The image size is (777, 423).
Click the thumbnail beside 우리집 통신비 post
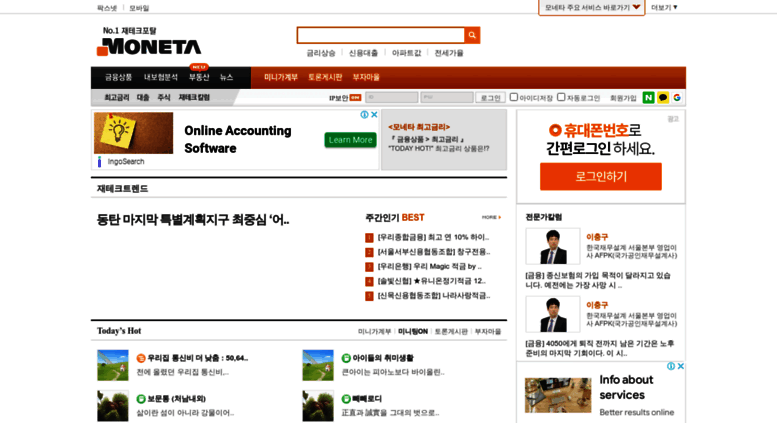(x=112, y=366)
